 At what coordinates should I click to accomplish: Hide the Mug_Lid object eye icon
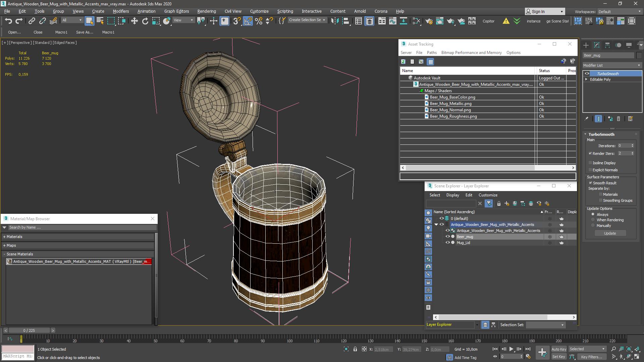(447, 243)
